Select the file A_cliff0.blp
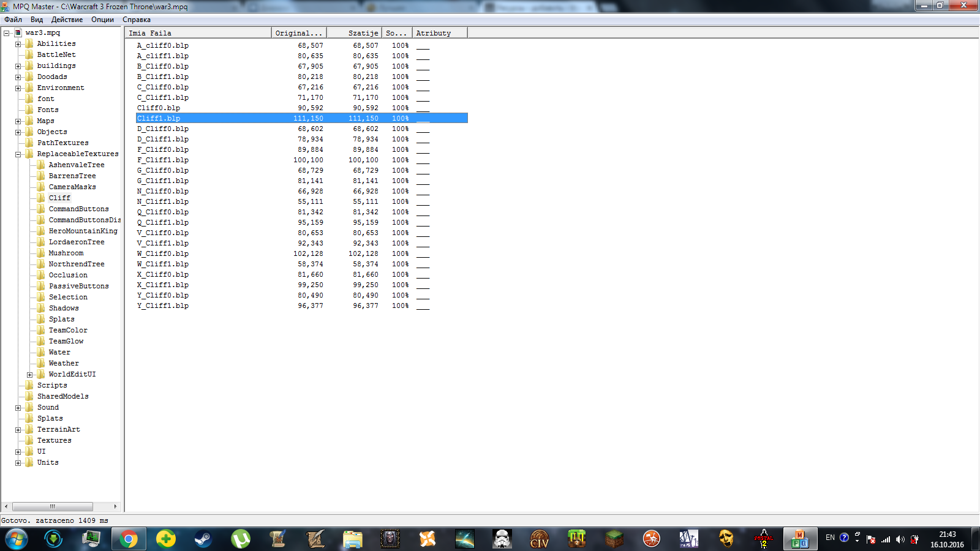 [163, 45]
